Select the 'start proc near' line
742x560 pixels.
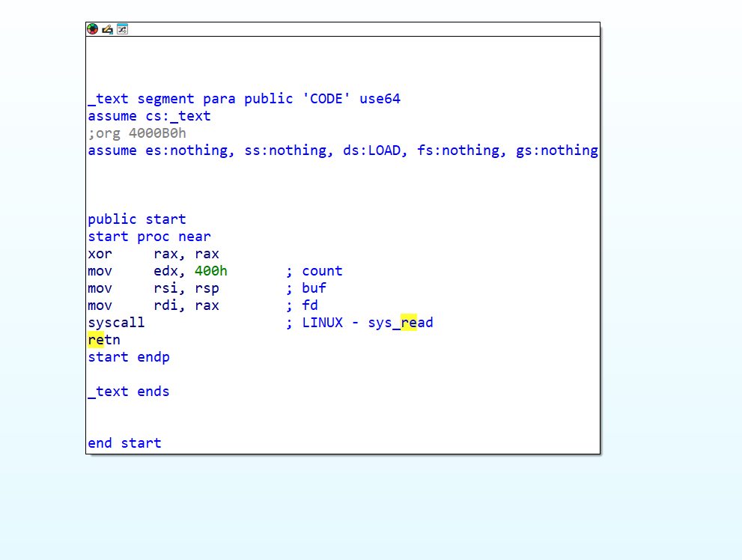click(149, 237)
